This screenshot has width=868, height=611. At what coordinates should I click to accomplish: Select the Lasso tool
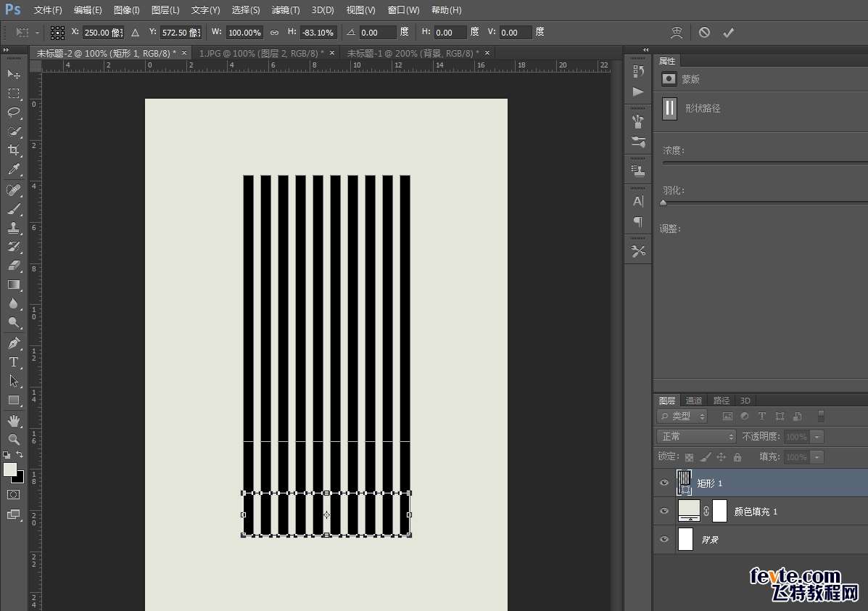(14, 112)
